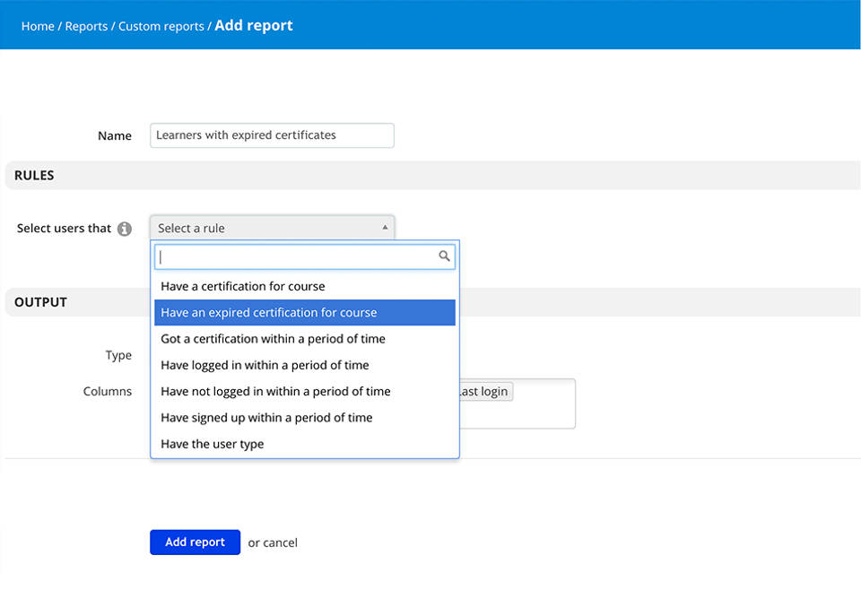Choose Have logged in within a period
Viewport: 861px width, 616px height.
(x=265, y=365)
